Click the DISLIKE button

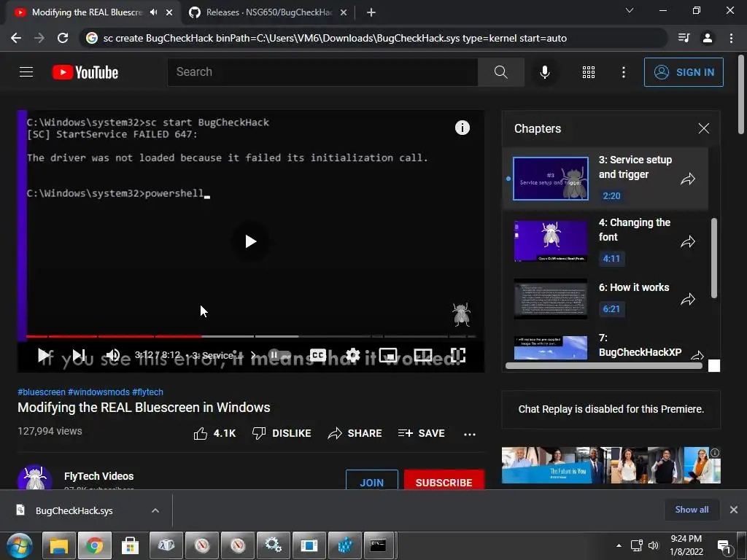tap(281, 433)
